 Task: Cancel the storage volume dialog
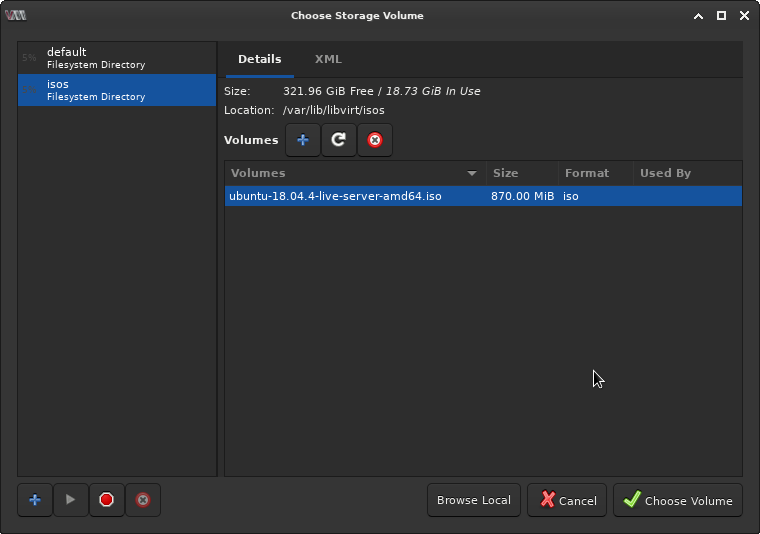(x=566, y=500)
